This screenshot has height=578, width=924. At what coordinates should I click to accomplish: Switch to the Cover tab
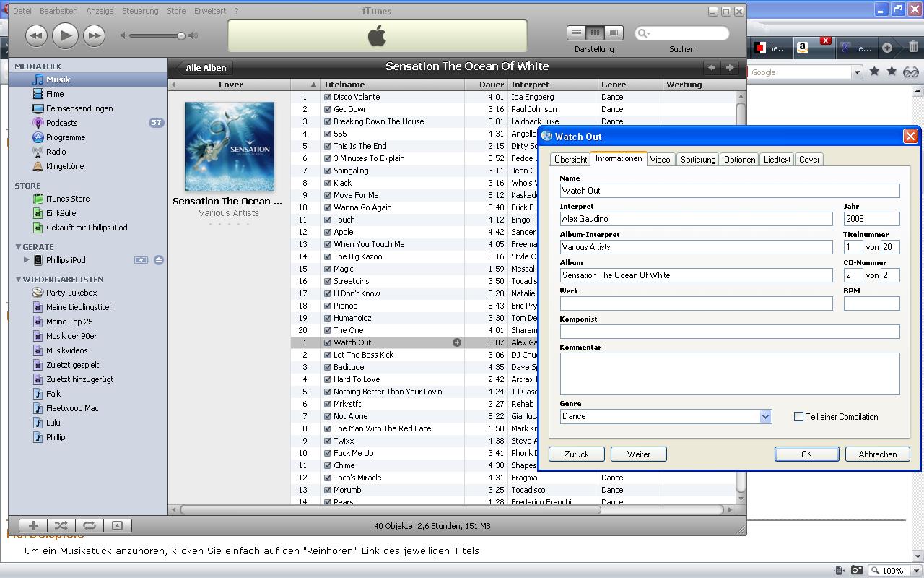(809, 160)
